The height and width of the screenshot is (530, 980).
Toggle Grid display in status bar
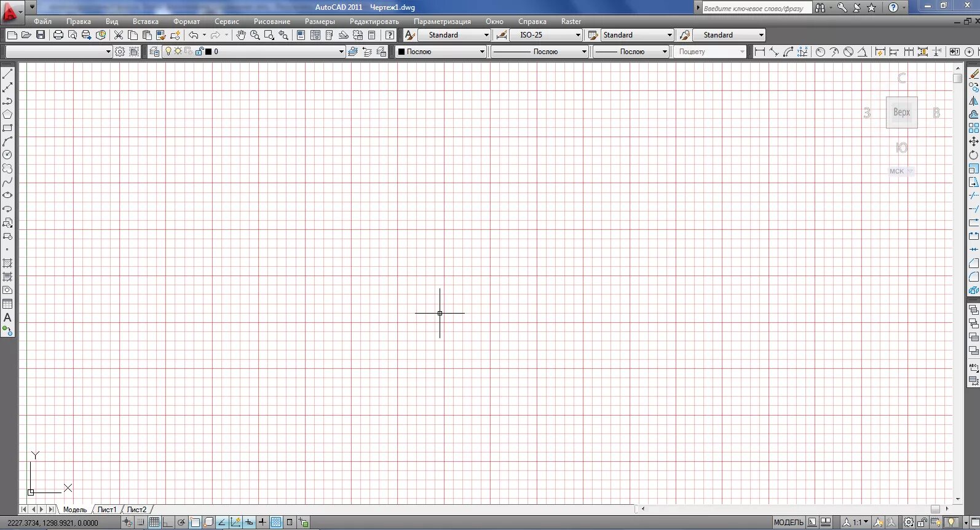coord(154,523)
